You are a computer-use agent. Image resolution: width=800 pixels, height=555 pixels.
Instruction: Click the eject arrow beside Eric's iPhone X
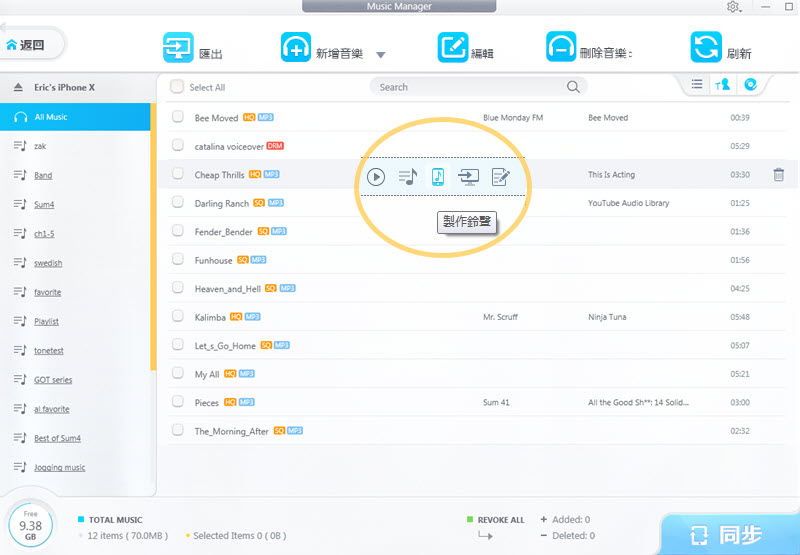(18, 88)
